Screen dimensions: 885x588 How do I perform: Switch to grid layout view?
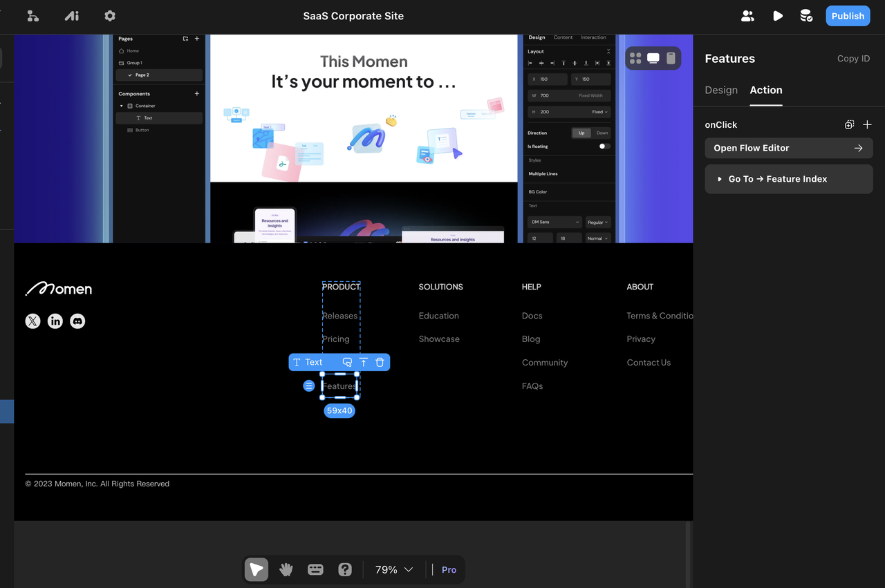[635, 58]
